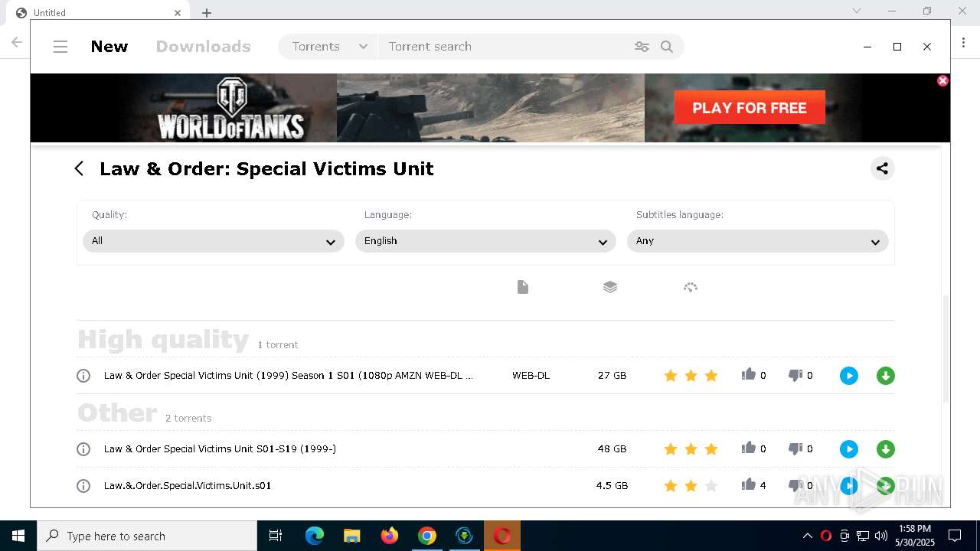Screen dimensions: 980x551
Task: Like the 4.5 GB s01 torrent
Action: click(749, 484)
